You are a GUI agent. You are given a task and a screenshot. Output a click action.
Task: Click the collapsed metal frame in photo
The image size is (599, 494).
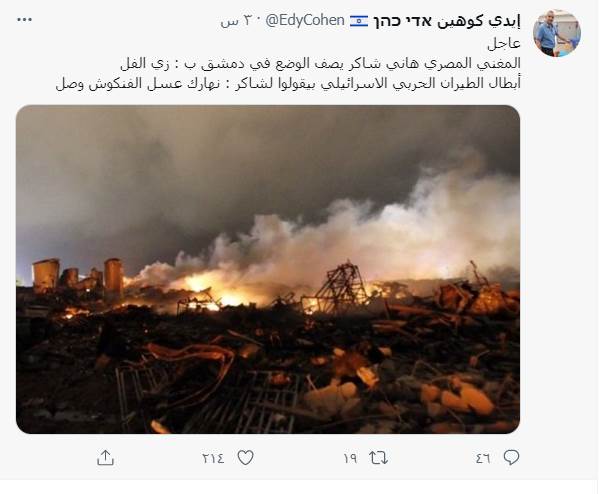point(340,287)
